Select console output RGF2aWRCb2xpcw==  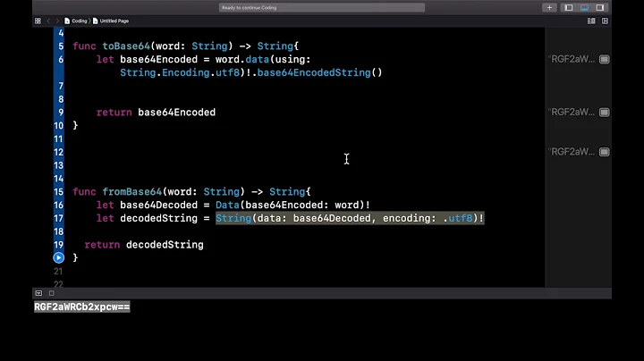pyautogui.click(x=82, y=306)
